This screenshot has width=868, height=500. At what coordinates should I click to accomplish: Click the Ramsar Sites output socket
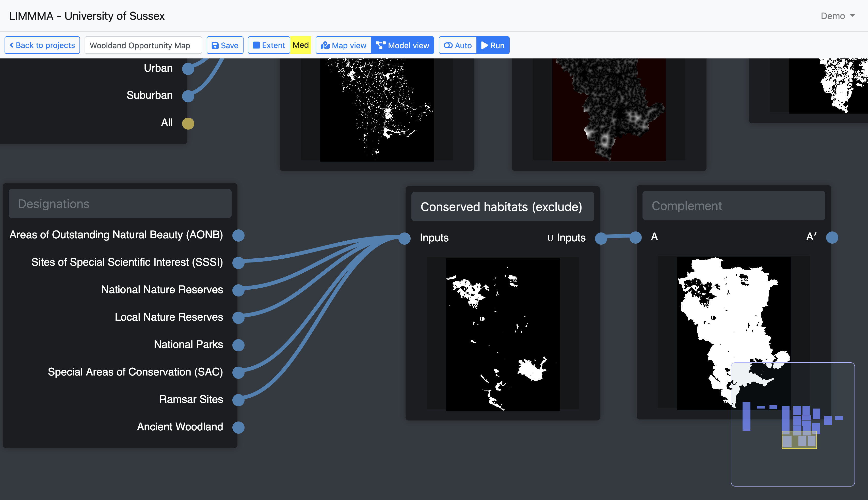click(238, 400)
